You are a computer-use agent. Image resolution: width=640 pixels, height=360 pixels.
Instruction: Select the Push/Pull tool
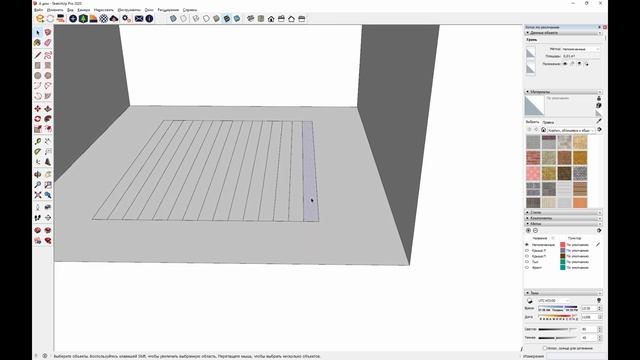point(48,109)
